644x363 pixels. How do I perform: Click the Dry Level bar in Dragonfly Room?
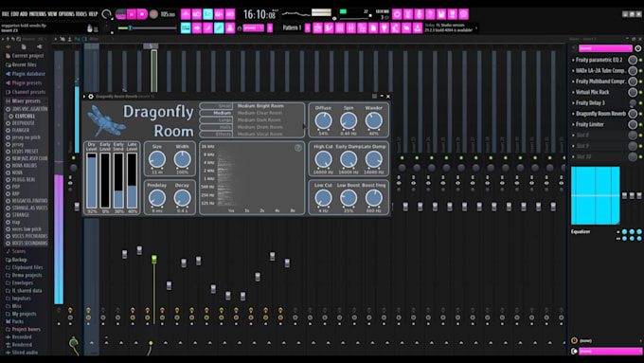click(x=92, y=180)
